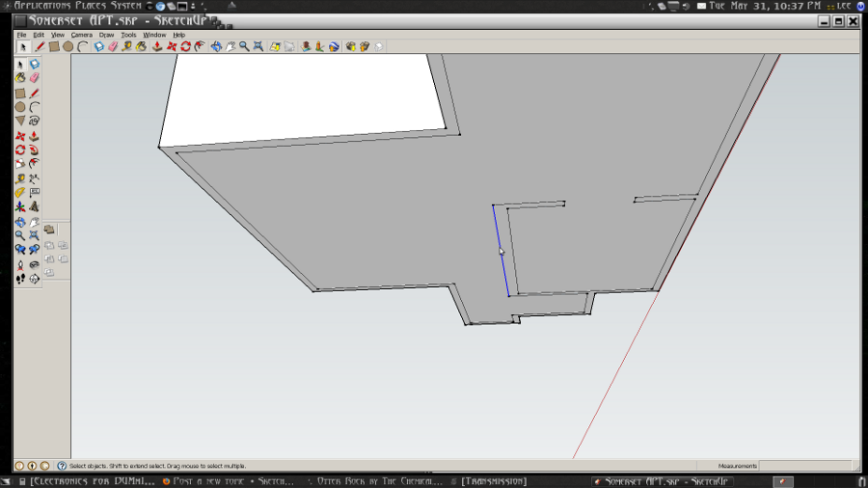Activate the Walk footprints tool
The height and width of the screenshot is (488, 868).
click(x=20, y=279)
